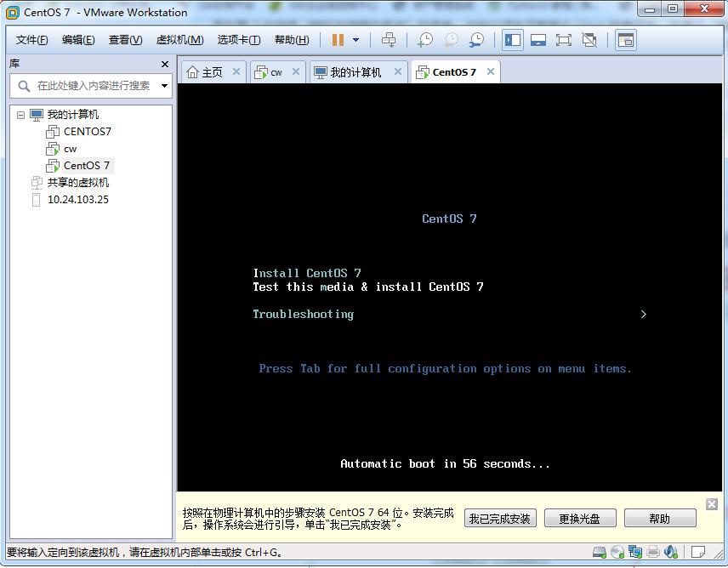Viewport: 728px width, 568px height.
Task: Click the virtual printer status icon
Action: point(653,551)
